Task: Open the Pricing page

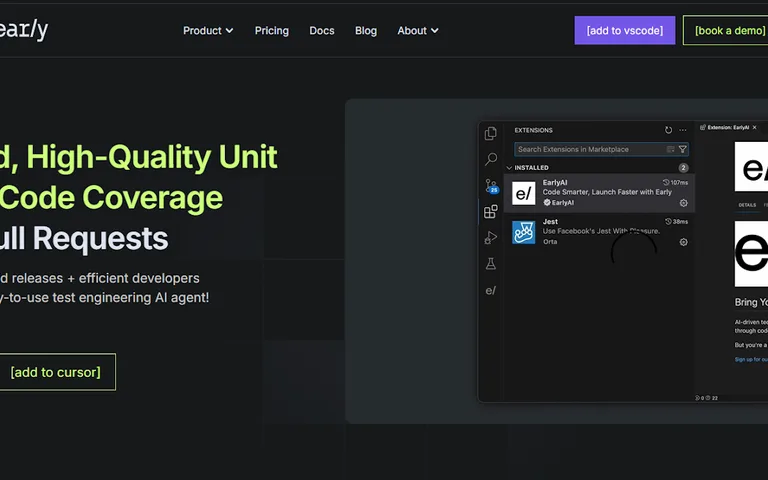Action: click(271, 30)
